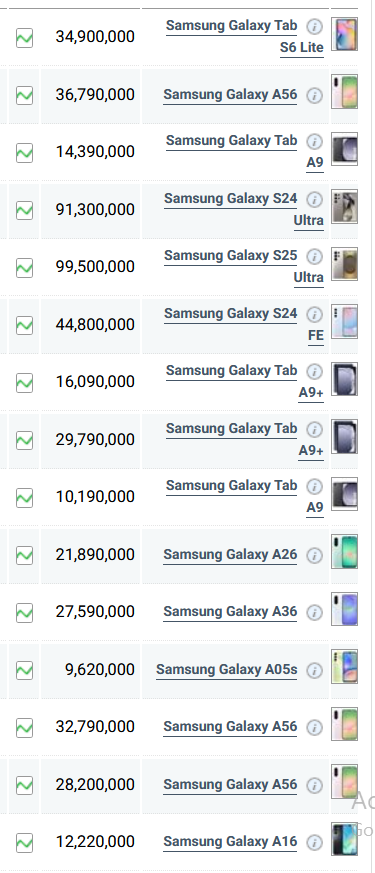
Task: Click chart icon beside 91,300,000 price
Action: (24, 210)
